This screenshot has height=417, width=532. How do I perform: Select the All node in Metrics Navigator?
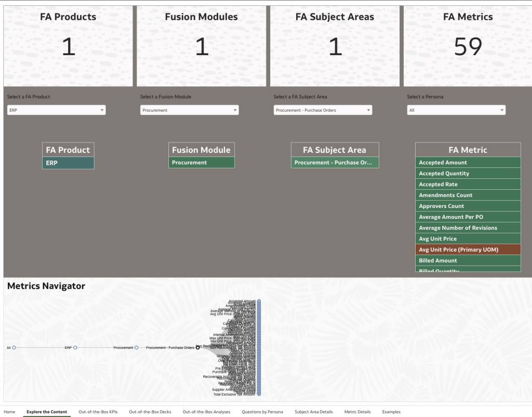14,347
